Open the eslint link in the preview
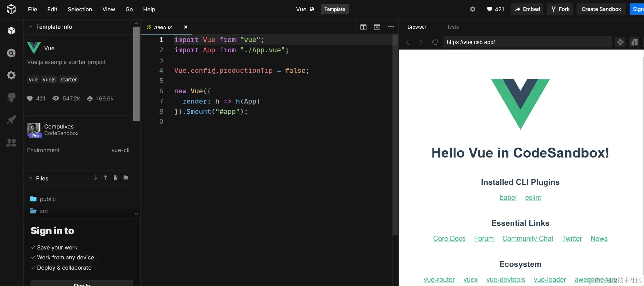The width and height of the screenshot is (644, 286). 533,198
